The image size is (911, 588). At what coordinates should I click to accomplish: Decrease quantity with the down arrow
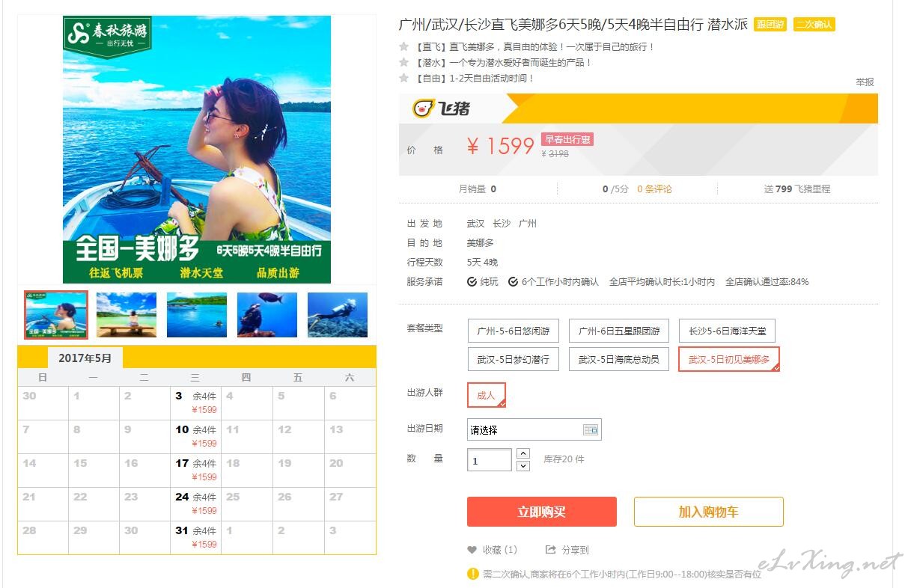tap(523, 466)
